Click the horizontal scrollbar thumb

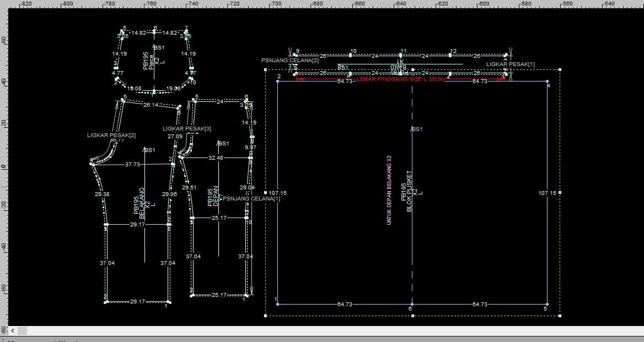[x=23, y=331]
